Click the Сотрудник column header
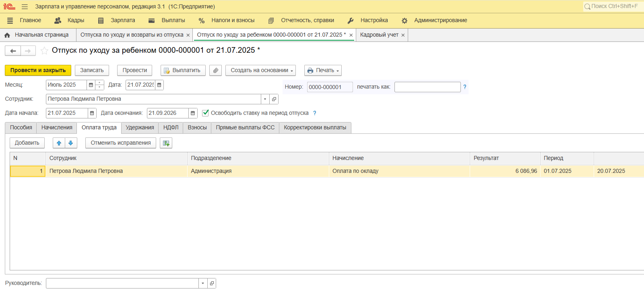This screenshot has width=644, height=291. point(116,158)
